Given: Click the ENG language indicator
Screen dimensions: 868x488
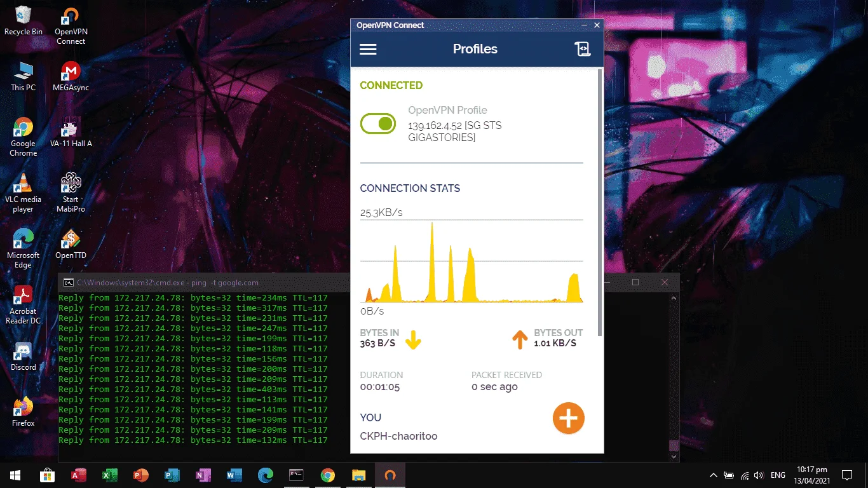Looking at the screenshot, I should coord(778,475).
